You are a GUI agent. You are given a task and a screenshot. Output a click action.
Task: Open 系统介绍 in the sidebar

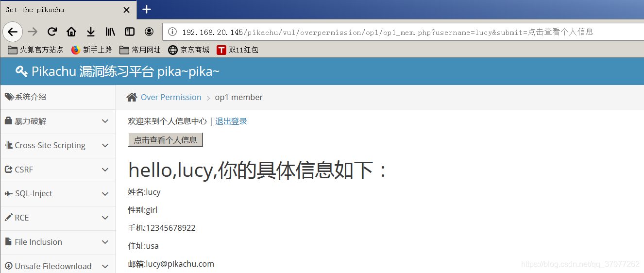pos(58,97)
